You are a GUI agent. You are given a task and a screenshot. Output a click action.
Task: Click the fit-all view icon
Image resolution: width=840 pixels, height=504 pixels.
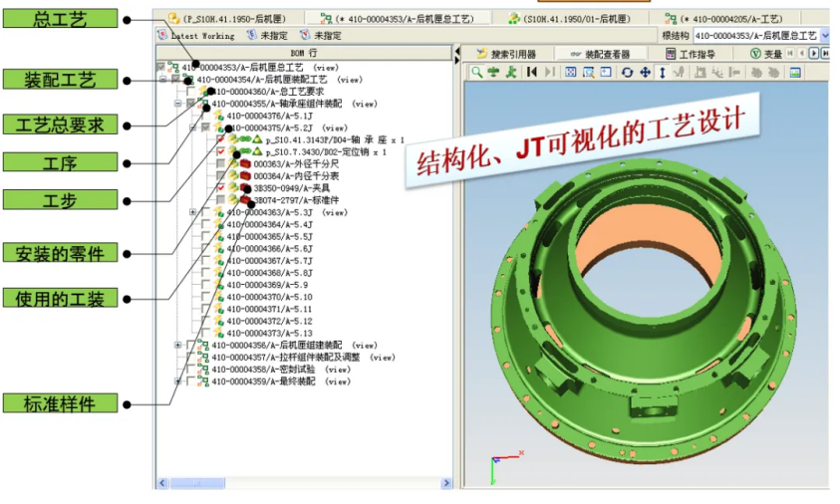pyautogui.click(x=571, y=72)
